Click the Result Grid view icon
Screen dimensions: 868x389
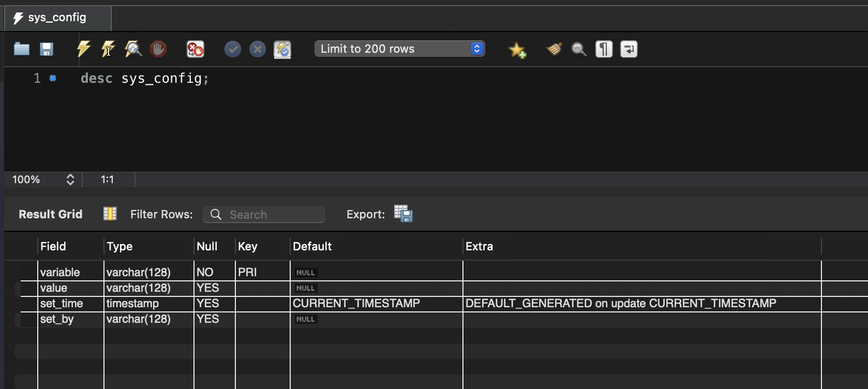click(x=110, y=214)
